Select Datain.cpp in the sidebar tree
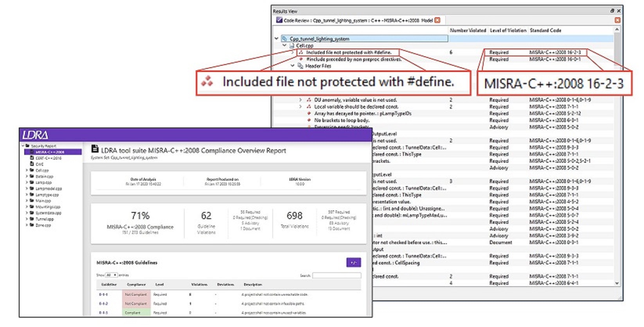 click(x=44, y=176)
